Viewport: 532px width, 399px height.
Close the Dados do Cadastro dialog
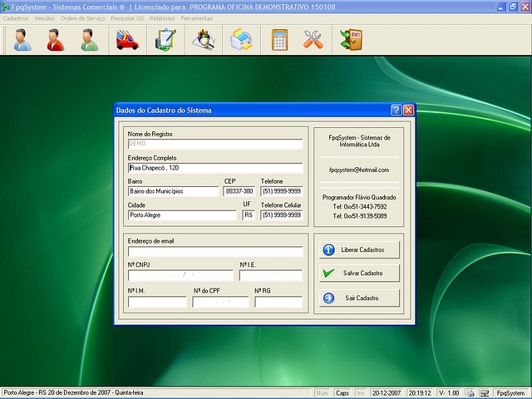tap(408, 110)
